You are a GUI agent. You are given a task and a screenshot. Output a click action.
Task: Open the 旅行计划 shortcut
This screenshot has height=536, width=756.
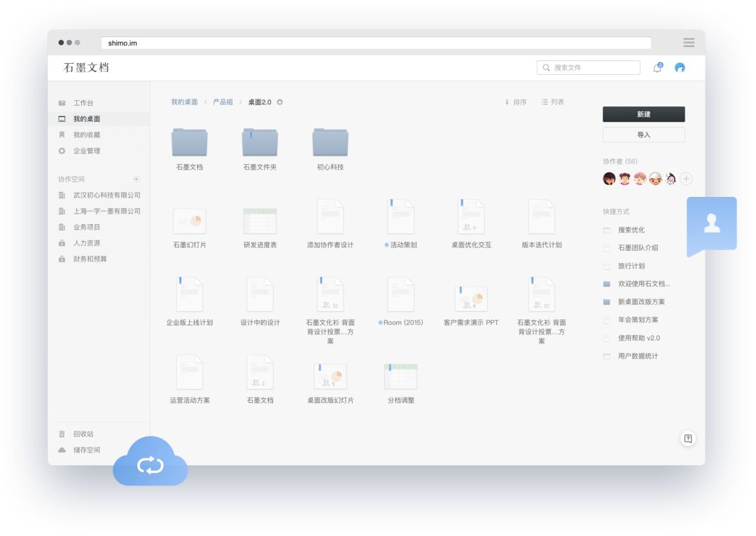coord(624,266)
